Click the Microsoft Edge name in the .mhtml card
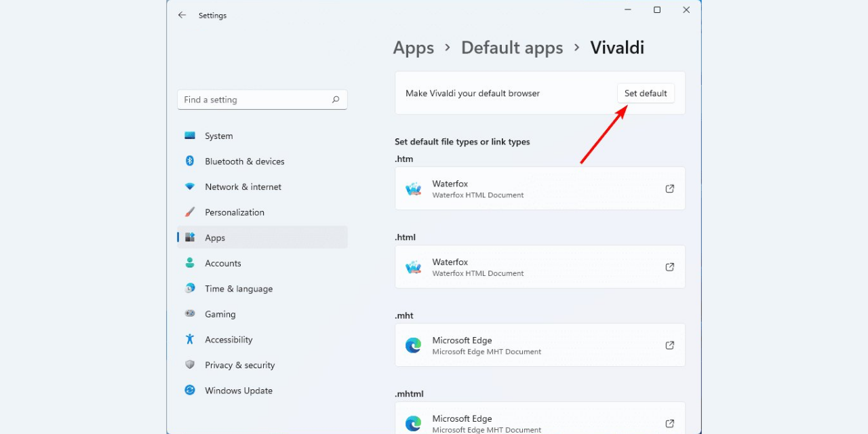The image size is (868, 434). click(462, 419)
